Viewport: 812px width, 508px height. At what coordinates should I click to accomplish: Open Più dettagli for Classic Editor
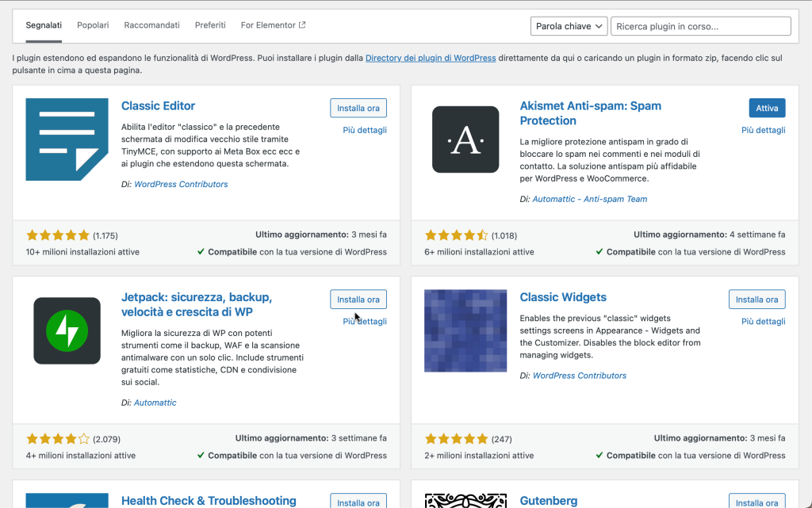click(x=365, y=130)
